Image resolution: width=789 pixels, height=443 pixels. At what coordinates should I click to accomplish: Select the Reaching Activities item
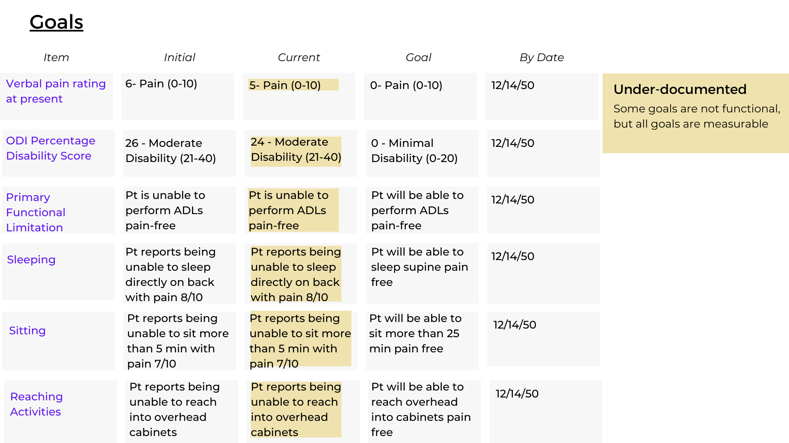pyautogui.click(x=36, y=404)
